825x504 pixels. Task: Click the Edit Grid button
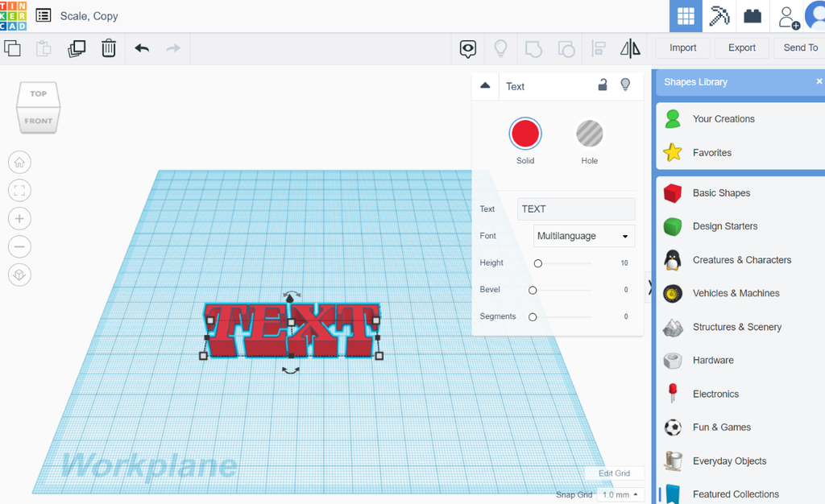(x=614, y=473)
